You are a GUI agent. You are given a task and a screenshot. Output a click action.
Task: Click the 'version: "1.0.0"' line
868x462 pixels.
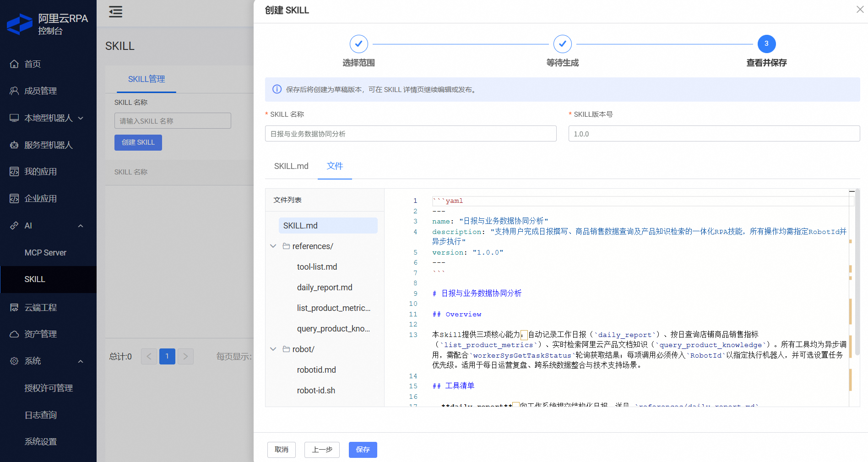(467, 252)
